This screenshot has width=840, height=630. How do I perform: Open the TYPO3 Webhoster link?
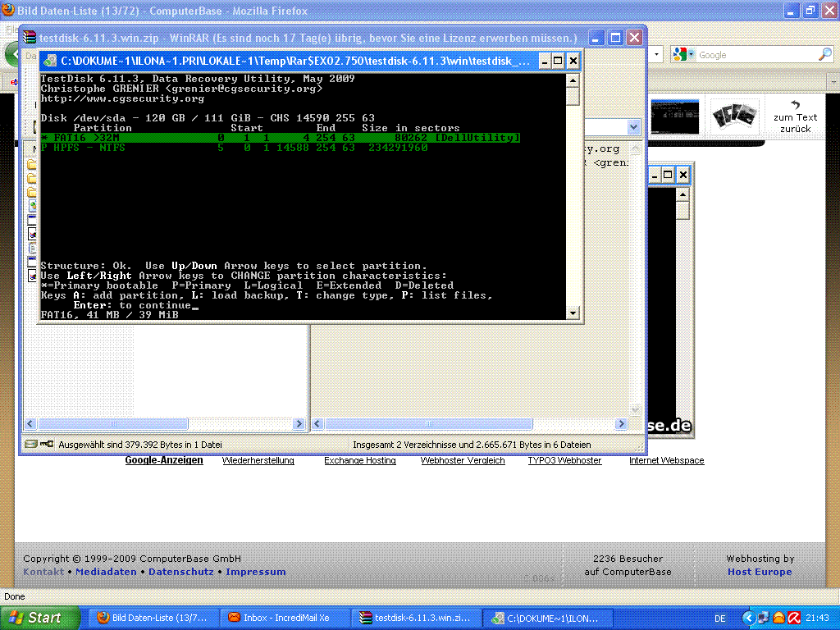[x=564, y=460]
